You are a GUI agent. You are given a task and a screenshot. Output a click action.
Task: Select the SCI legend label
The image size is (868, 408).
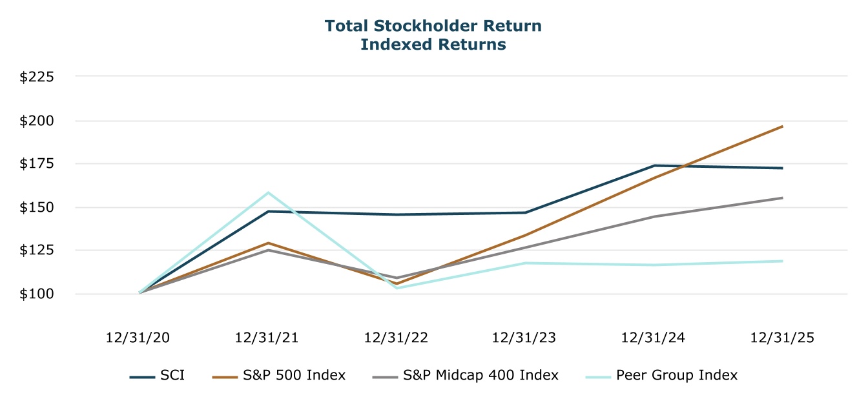click(x=172, y=375)
